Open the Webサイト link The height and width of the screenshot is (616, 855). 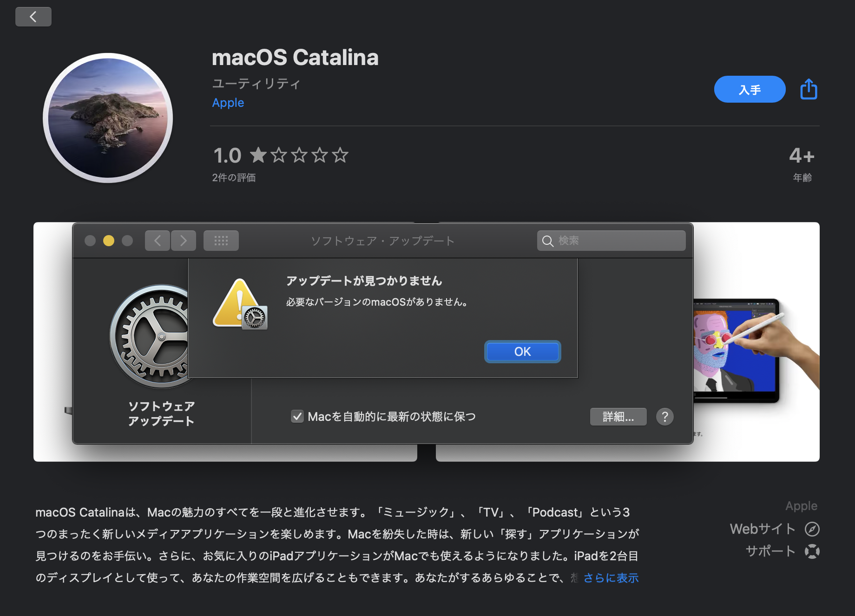763,529
